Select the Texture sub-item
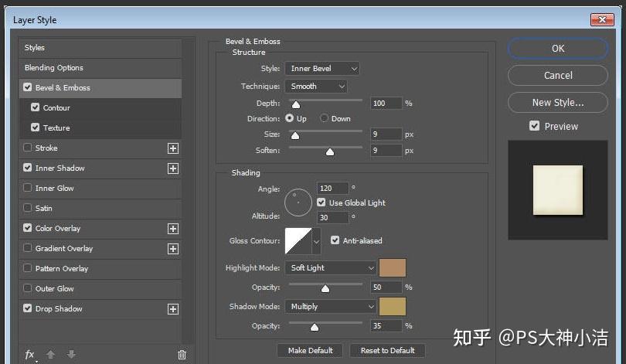 [x=100, y=128]
